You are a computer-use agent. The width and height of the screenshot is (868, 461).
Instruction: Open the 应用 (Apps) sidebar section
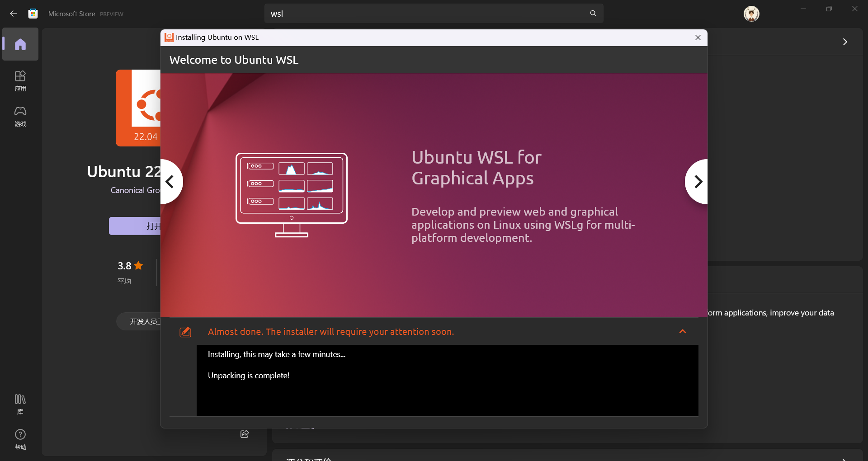(20, 81)
